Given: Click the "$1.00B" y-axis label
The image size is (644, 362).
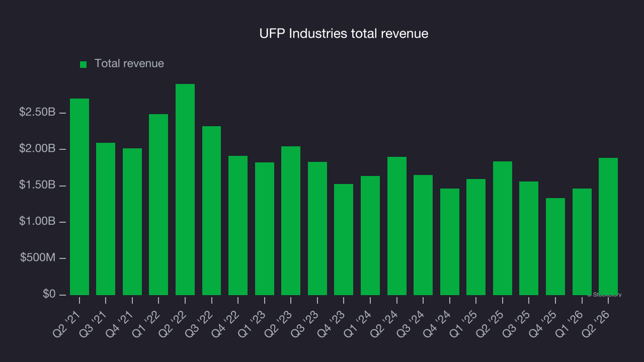Looking at the screenshot, I should click(x=37, y=221).
